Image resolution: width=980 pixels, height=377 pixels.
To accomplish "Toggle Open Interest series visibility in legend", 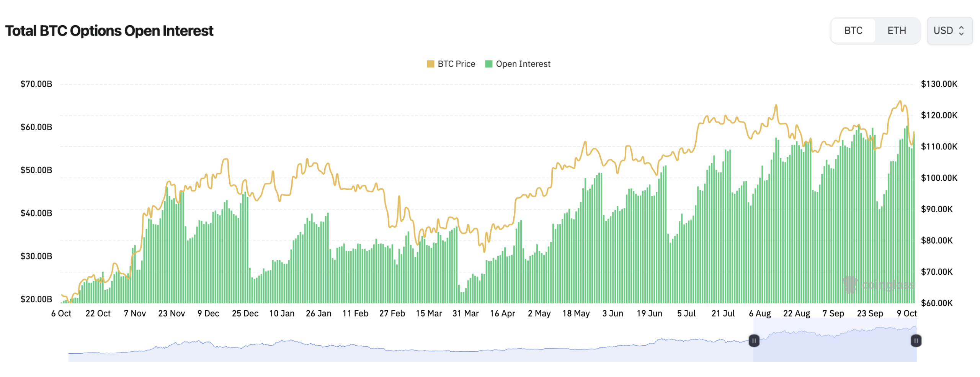I will tap(523, 64).
